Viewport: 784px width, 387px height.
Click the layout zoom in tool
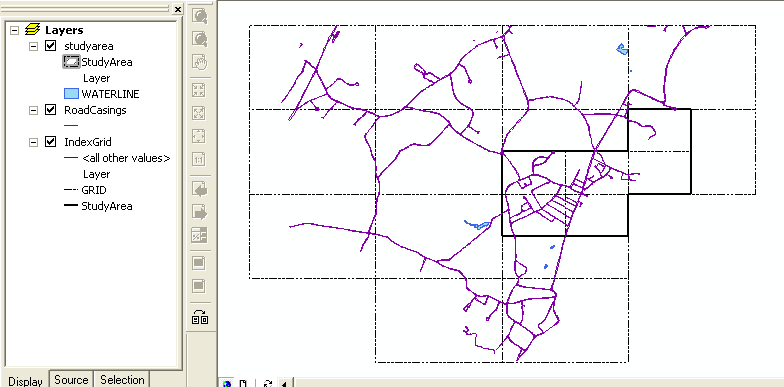click(200, 16)
